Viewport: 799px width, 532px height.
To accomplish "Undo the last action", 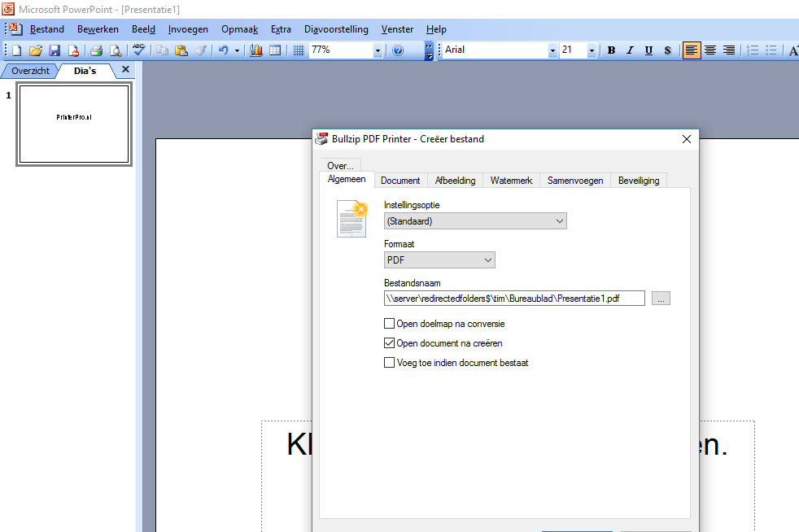I will pyautogui.click(x=223, y=50).
